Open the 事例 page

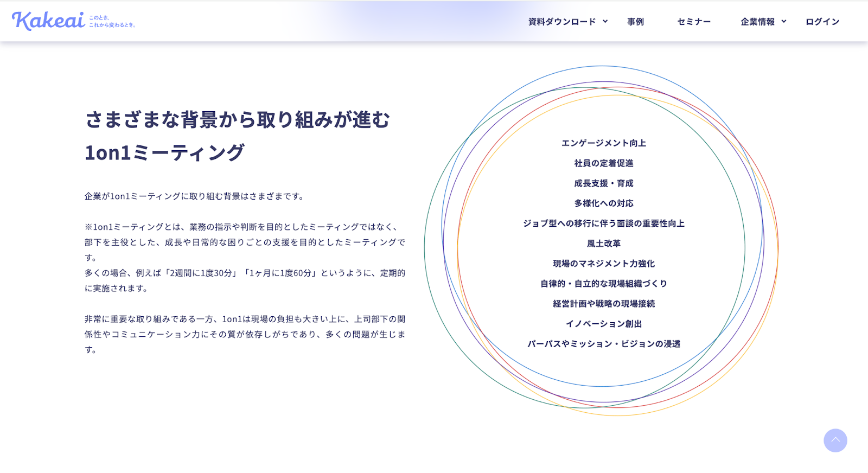pyautogui.click(x=635, y=22)
